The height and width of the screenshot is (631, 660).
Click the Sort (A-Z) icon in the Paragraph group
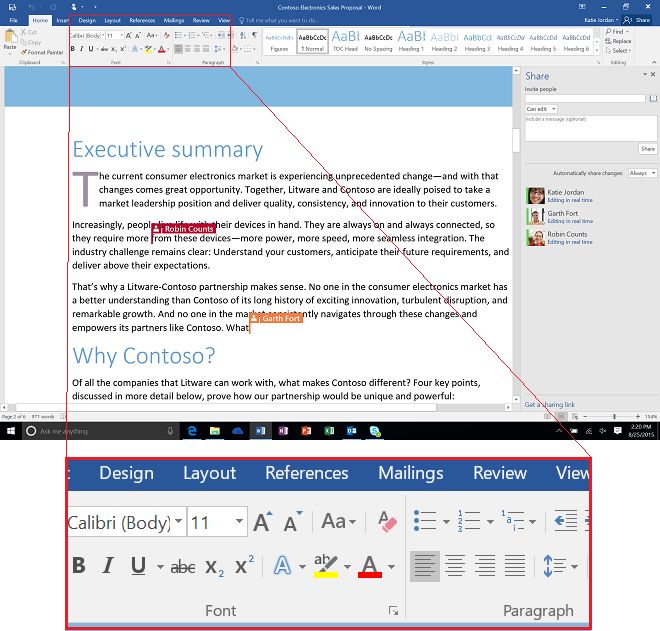coord(243,35)
